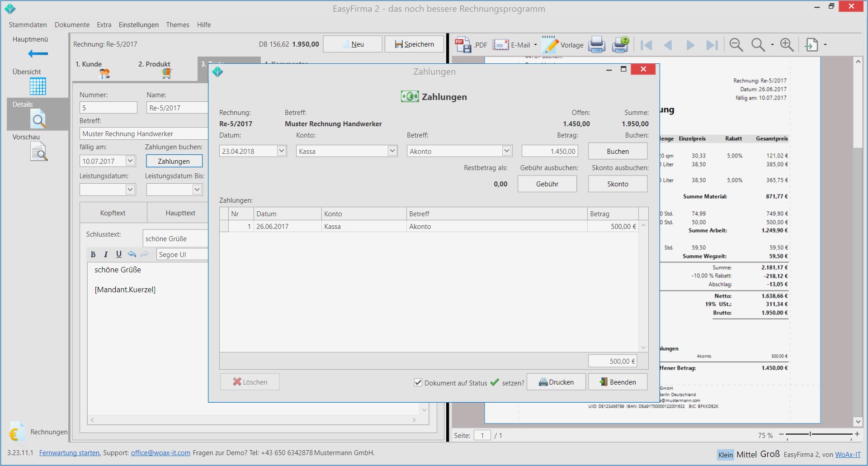Expand the Betreff dropdown showing Akonto

(x=506, y=151)
